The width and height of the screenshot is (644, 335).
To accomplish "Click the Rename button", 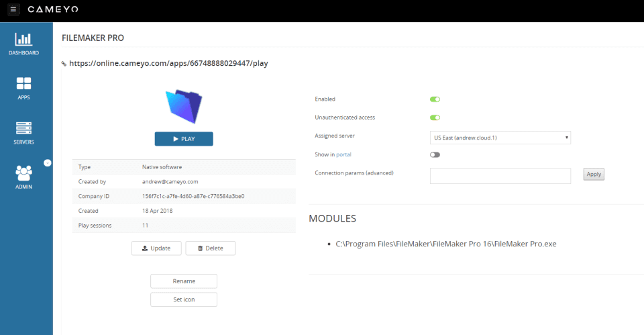I will pos(184,281).
